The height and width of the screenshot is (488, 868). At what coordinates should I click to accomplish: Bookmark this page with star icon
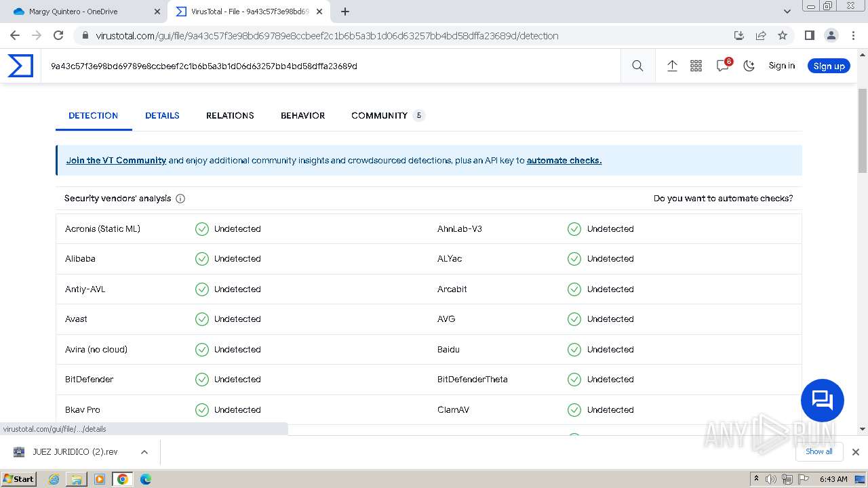783,35
